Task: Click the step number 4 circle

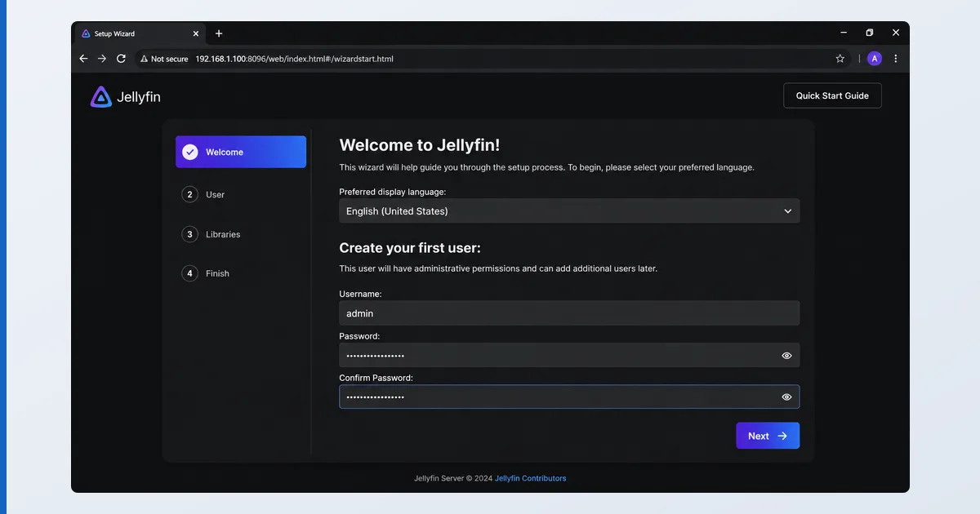Action: click(190, 273)
